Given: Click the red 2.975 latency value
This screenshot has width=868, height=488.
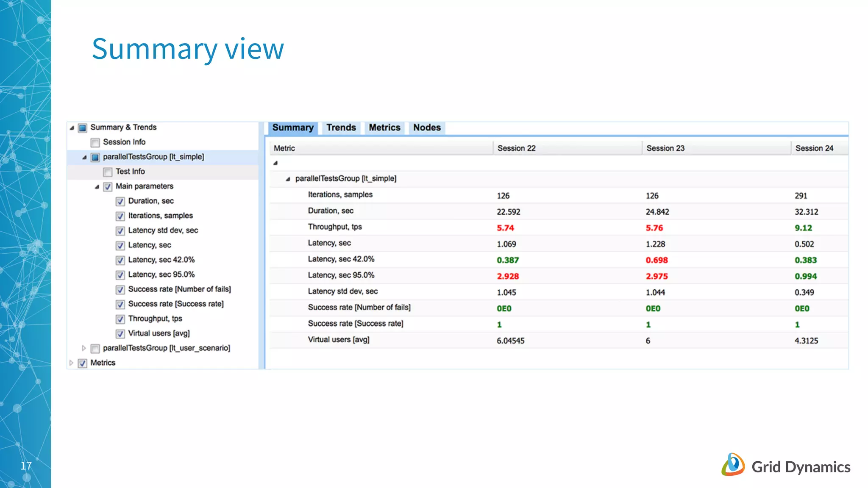Looking at the screenshot, I should (x=657, y=276).
